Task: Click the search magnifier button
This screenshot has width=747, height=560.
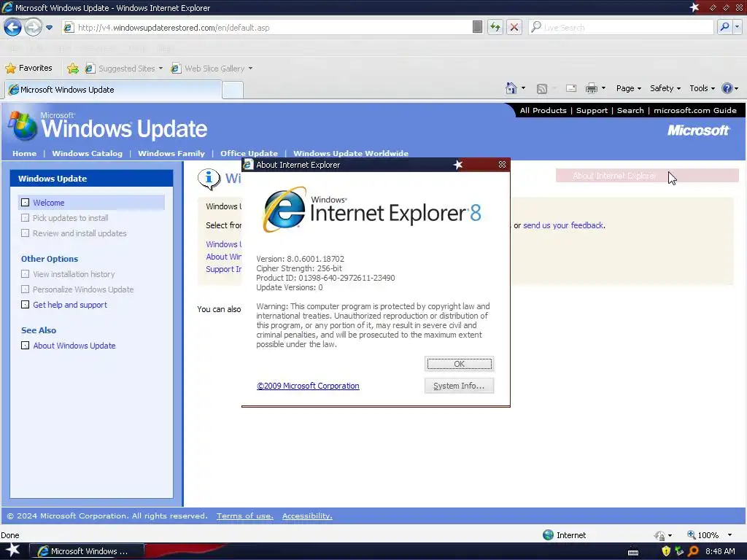Action: [724, 27]
